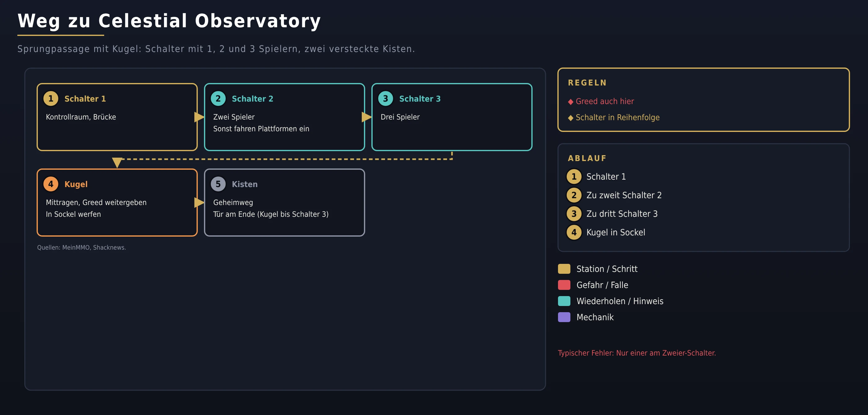Select the yellow Station / Schritt legend swatch
The width and height of the screenshot is (868, 415).
click(x=564, y=269)
